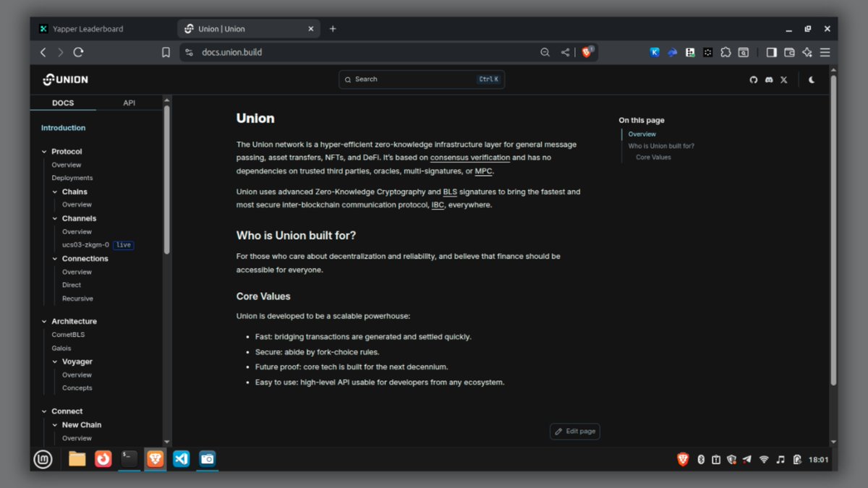
Task: Click the sidebar scrollbar thumb
Action: click(x=167, y=179)
